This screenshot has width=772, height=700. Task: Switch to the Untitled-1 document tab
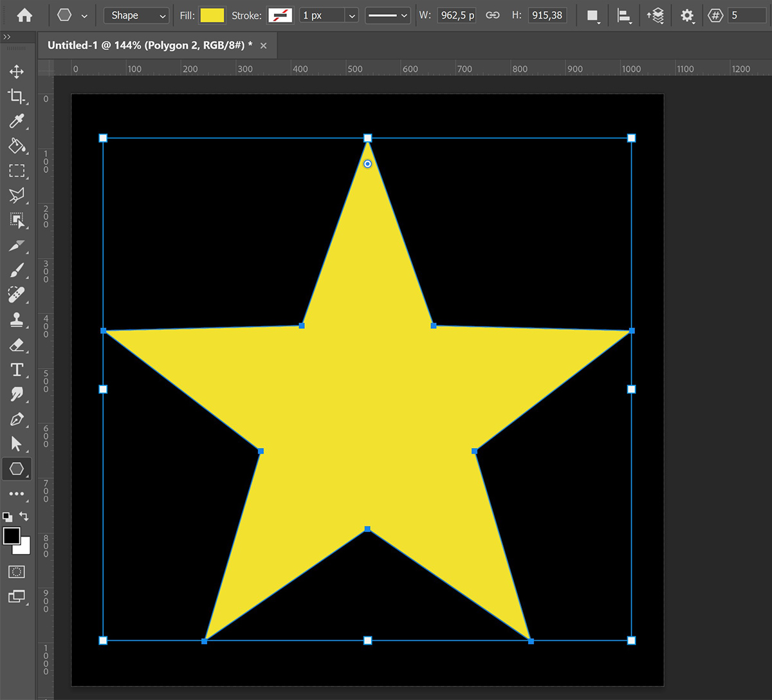point(148,45)
